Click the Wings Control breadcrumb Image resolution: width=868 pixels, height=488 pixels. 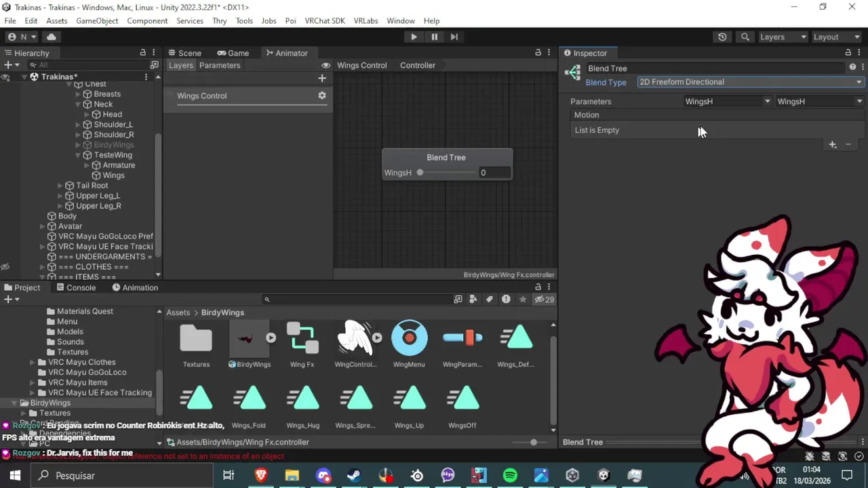pos(362,65)
